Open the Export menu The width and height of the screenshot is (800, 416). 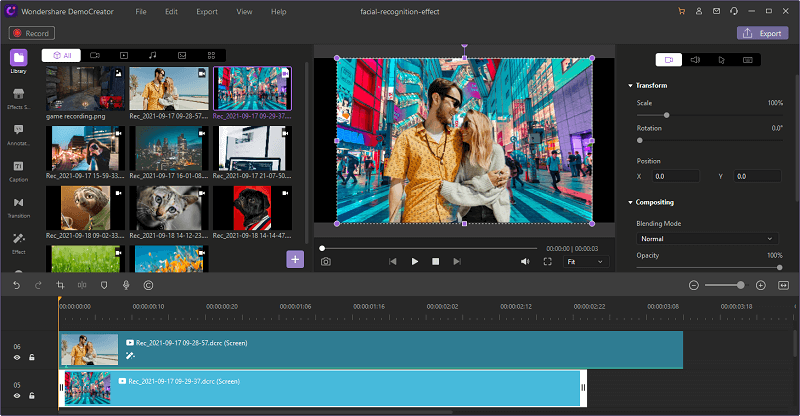point(207,12)
